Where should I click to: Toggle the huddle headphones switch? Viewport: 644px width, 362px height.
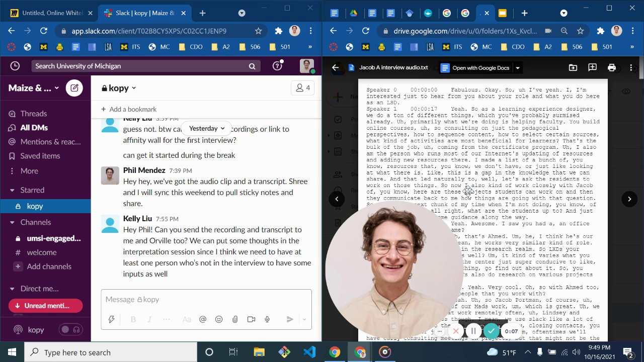click(71, 330)
